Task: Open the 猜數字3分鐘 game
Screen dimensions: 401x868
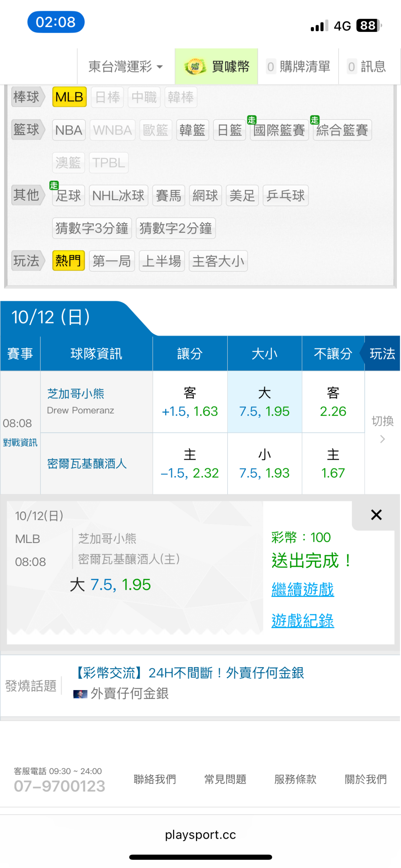Action: click(x=92, y=228)
